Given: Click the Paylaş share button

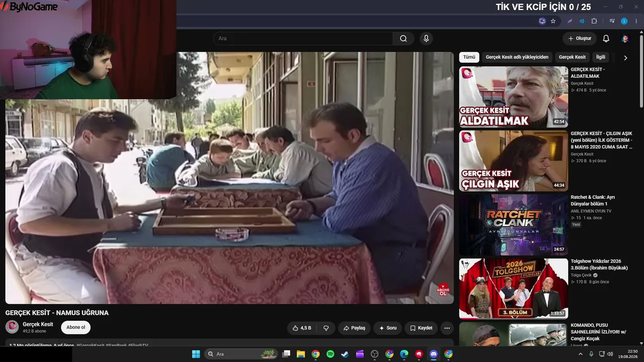Looking at the screenshot, I should pyautogui.click(x=354, y=328).
